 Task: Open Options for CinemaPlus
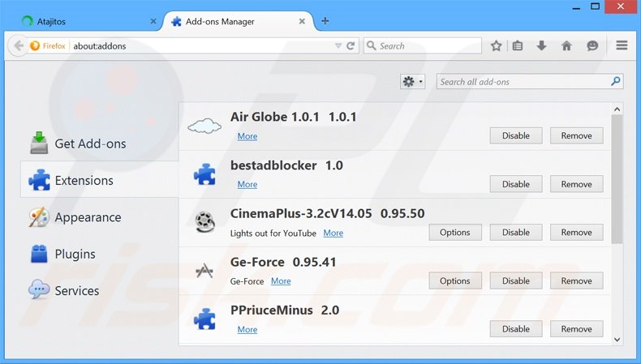click(x=455, y=233)
